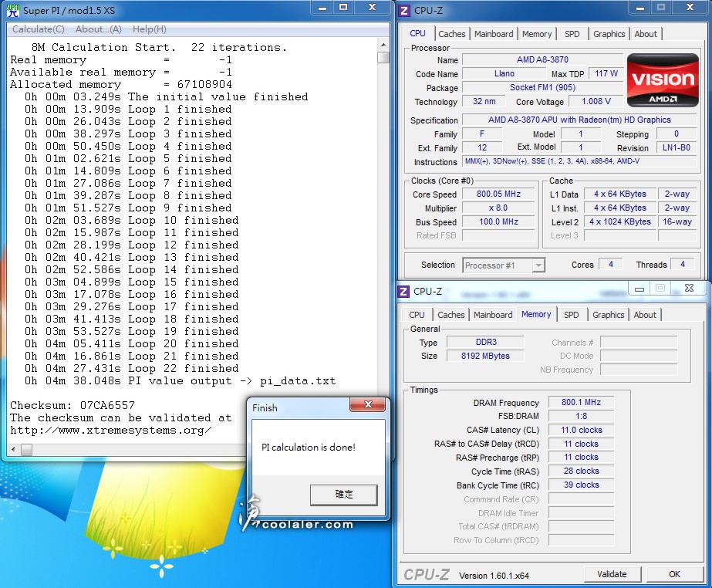
Task: Click the DDR3 memory type value
Action: click(x=486, y=342)
